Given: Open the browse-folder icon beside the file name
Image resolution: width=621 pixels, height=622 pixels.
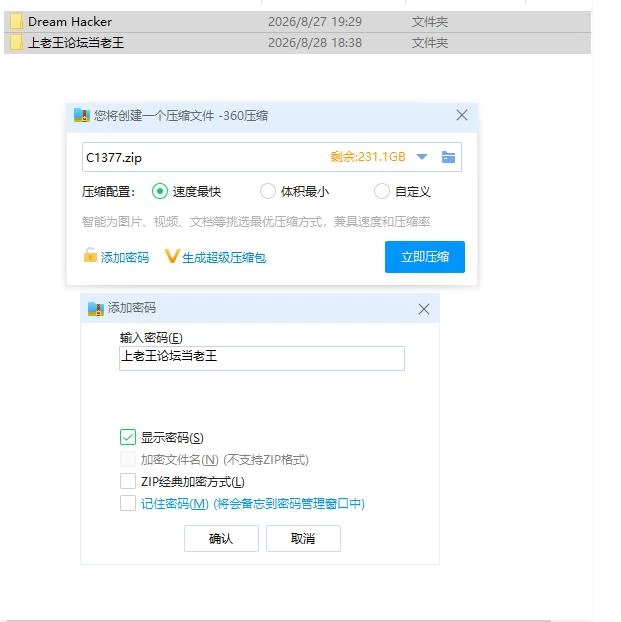Looking at the screenshot, I should [448, 157].
